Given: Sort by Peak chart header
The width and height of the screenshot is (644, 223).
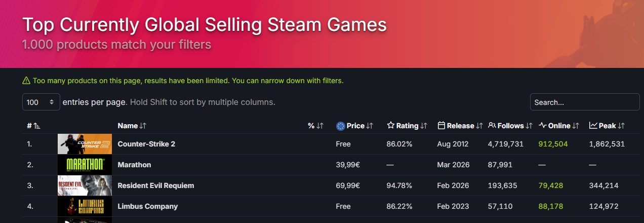Looking at the screenshot, I should click(x=607, y=126).
